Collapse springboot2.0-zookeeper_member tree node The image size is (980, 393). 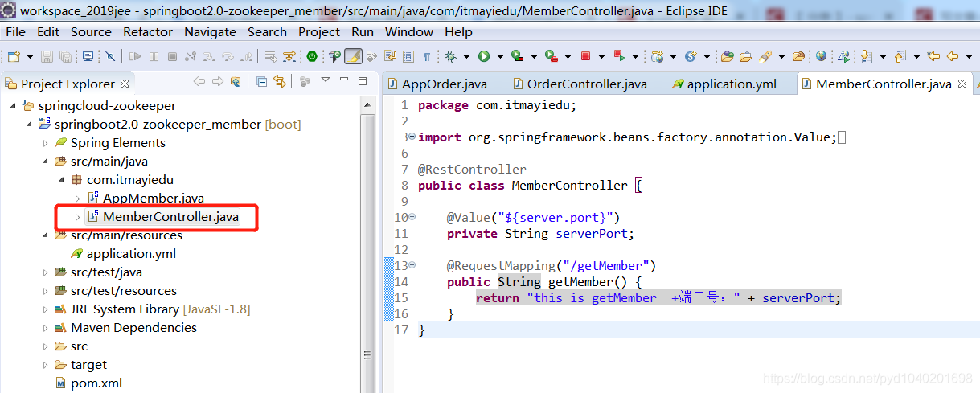click(28, 125)
